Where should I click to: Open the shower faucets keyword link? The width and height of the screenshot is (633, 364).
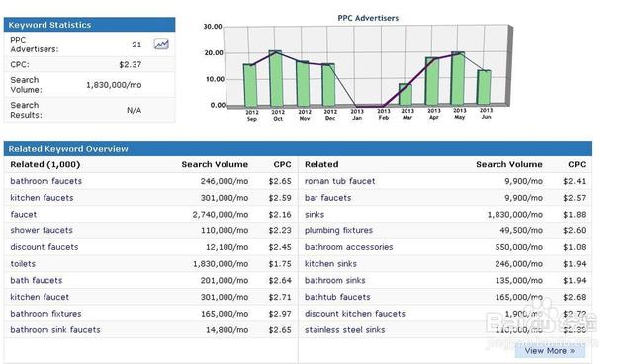click(42, 230)
